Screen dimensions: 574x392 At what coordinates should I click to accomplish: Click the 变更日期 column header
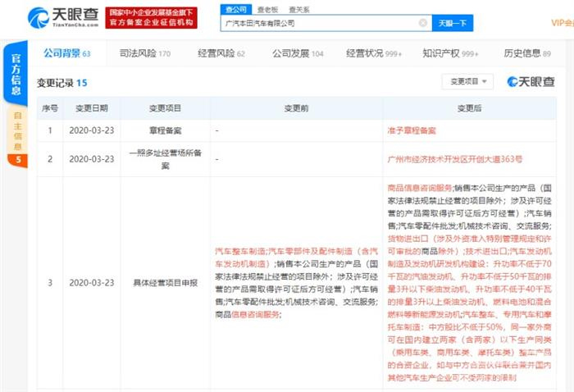(92, 108)
